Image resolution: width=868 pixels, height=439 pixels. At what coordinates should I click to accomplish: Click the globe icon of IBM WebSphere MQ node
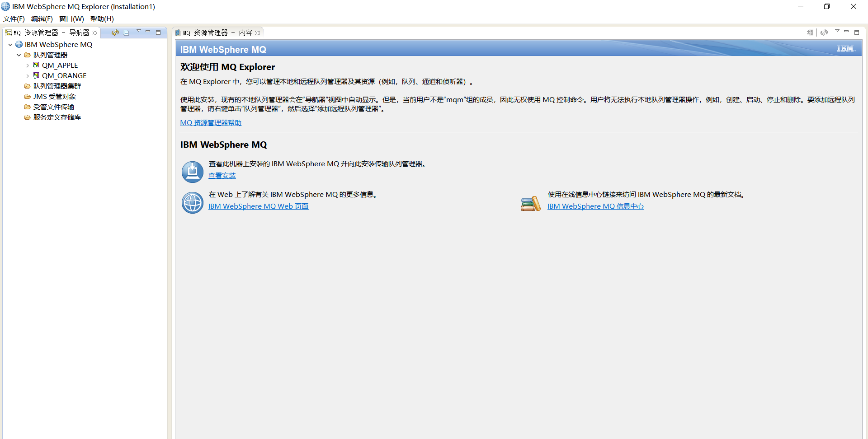tap(19, 44)
